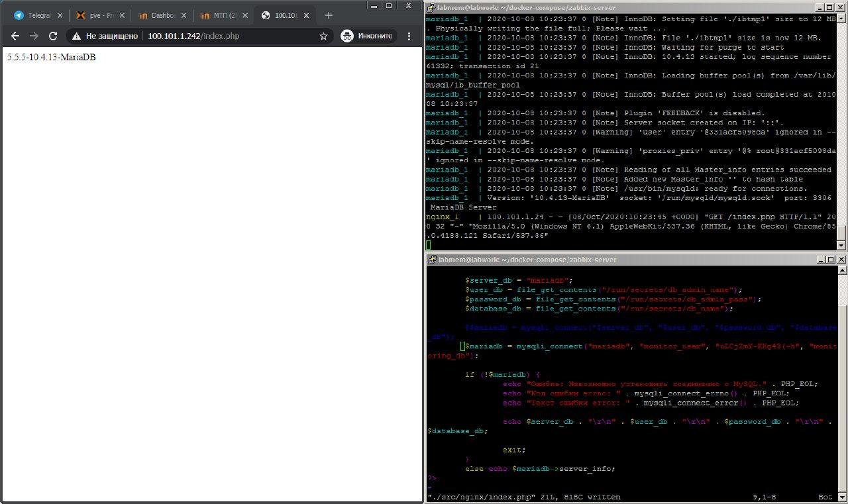Screen dimensions: 848x504
Task: Click the upper terminal scrollbar down arrow
Action: 841,245
